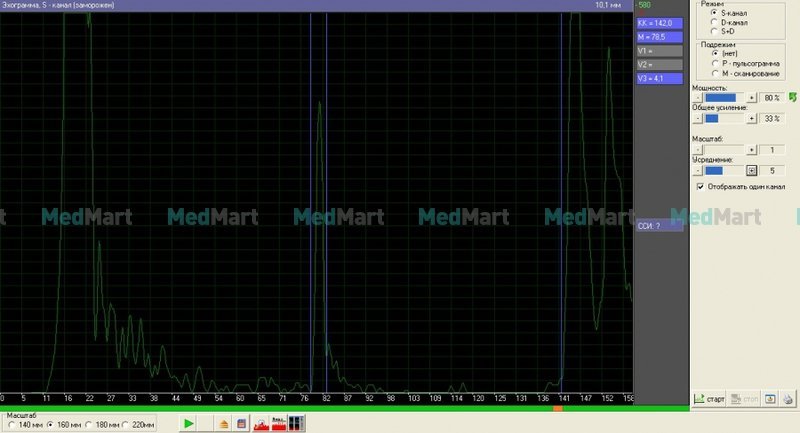Click the blank button next to play
800x433 pixels.
pyautogui.click(x=206, y=423)
